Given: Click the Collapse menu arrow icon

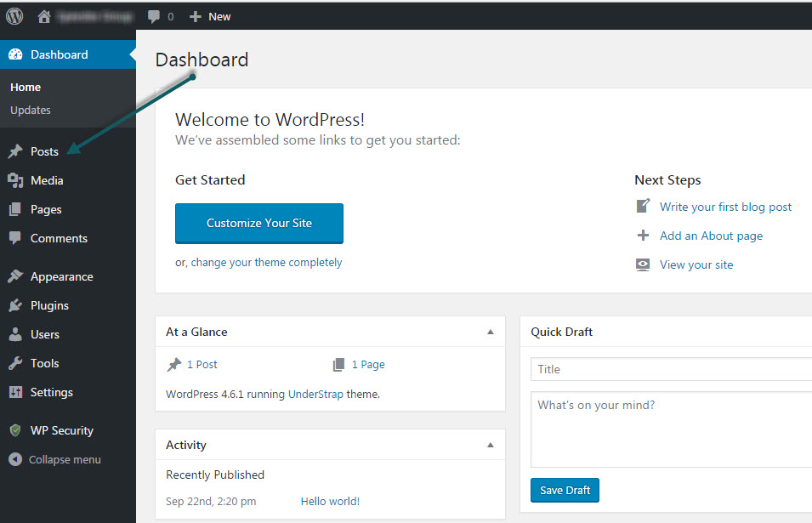Looking at the screenshot, I should coord(15,459).
